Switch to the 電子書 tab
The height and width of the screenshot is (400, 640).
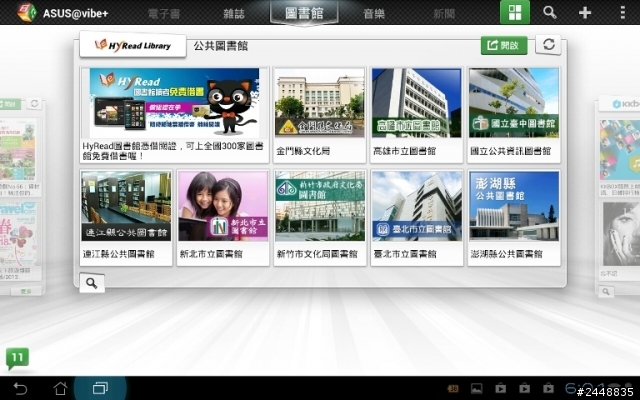tap(164, 14)
